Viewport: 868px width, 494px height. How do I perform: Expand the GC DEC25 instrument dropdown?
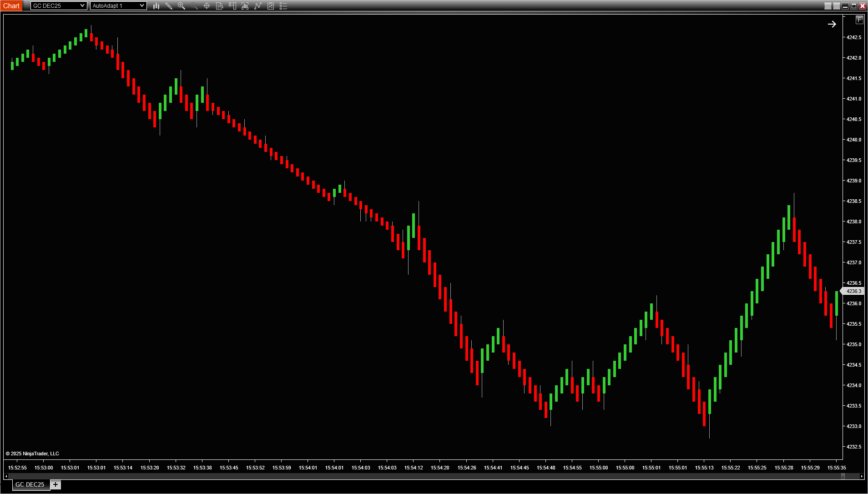click(x=59, y=6)
